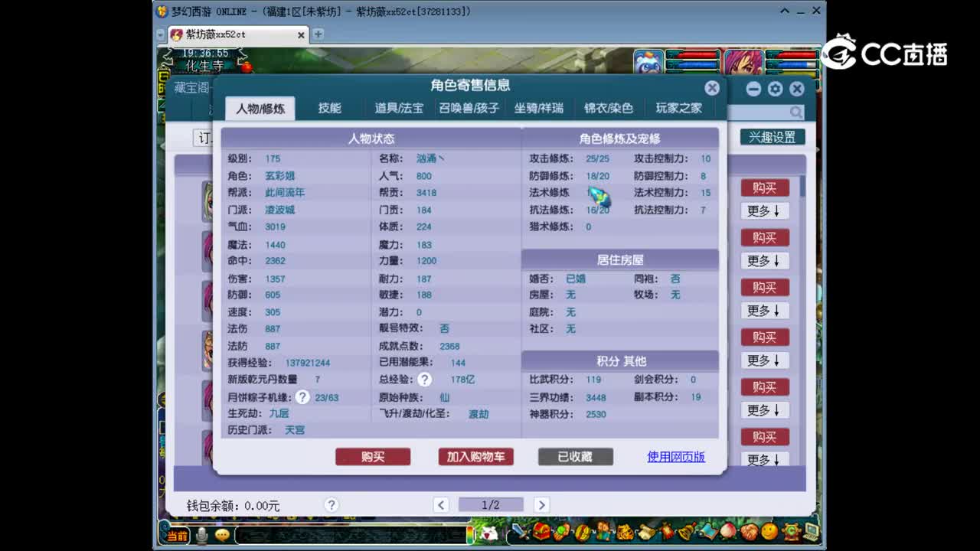Open the 使用网页版 link
This screenshot has width=980, height=551.
[x=676, y=457]
